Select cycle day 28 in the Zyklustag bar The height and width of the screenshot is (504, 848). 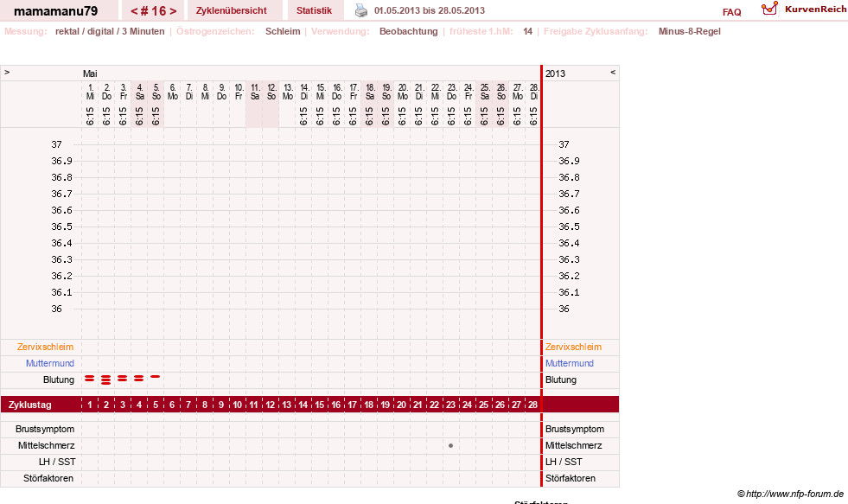[x=532, y=405]
